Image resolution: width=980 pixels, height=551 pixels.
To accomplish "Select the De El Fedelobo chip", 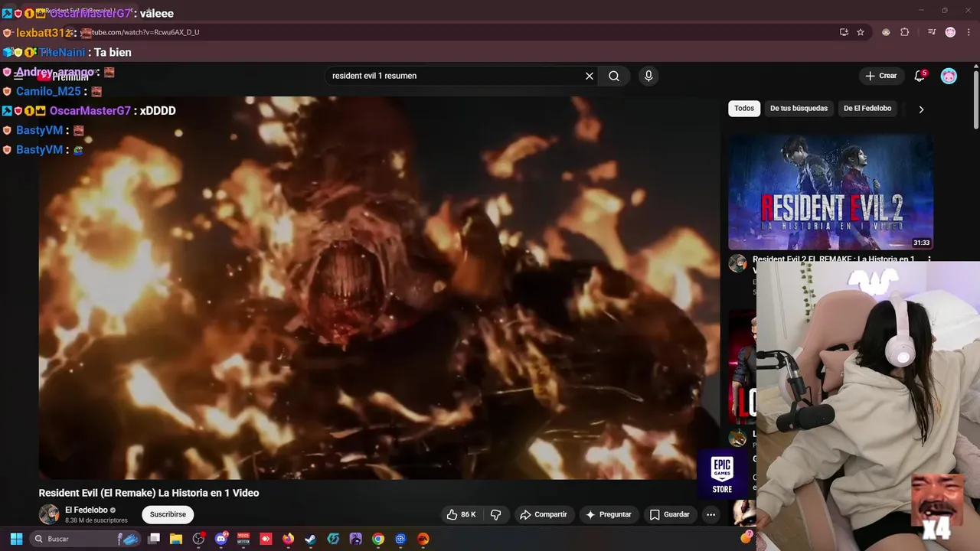I will (867, 109).
